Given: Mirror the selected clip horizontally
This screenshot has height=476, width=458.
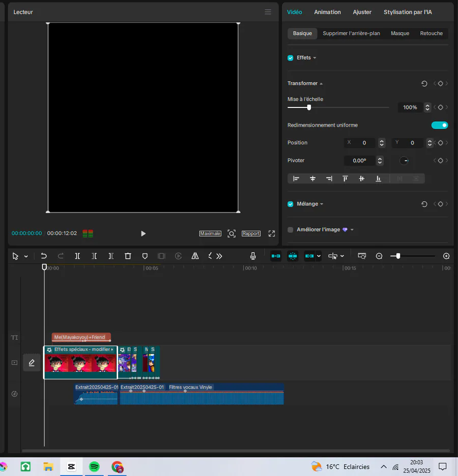Looking at the screenshot, I should coord(195,256).
